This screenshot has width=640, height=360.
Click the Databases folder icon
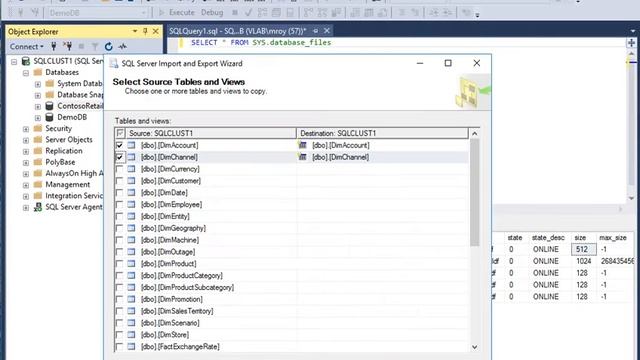(x=38, y=72)
